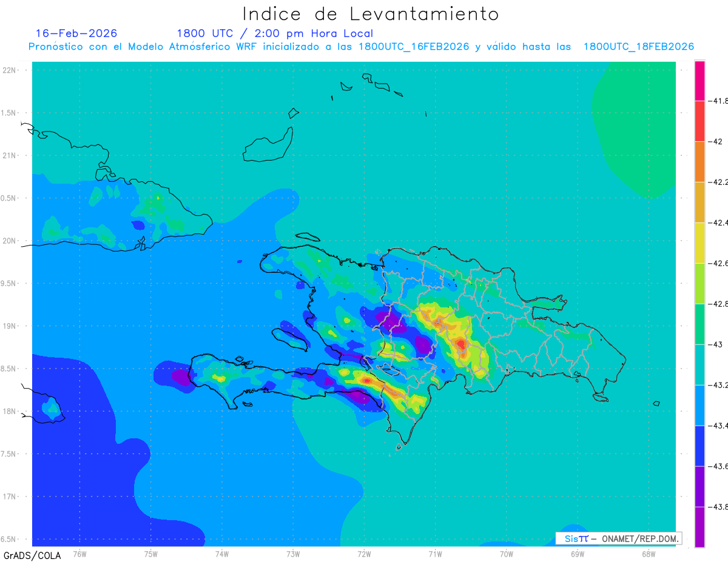Click the 74W longitude label

coord(221,554)
